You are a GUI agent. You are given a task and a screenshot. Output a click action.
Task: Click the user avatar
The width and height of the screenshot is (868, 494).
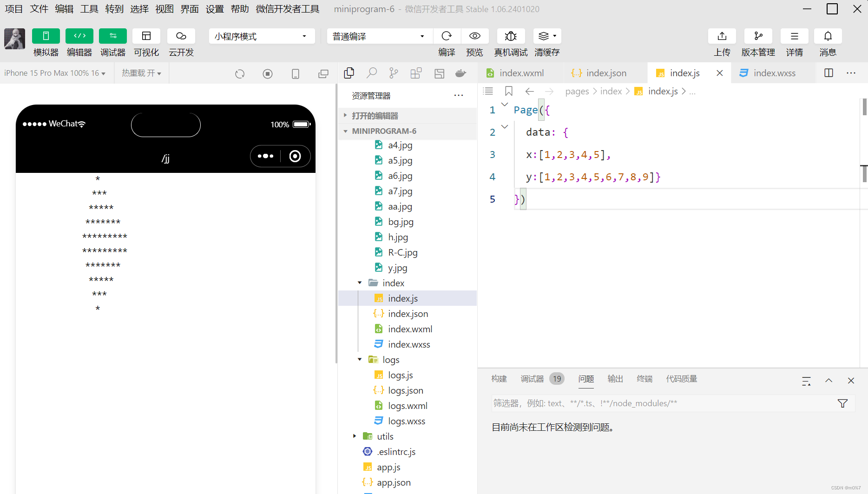point(14,39)
